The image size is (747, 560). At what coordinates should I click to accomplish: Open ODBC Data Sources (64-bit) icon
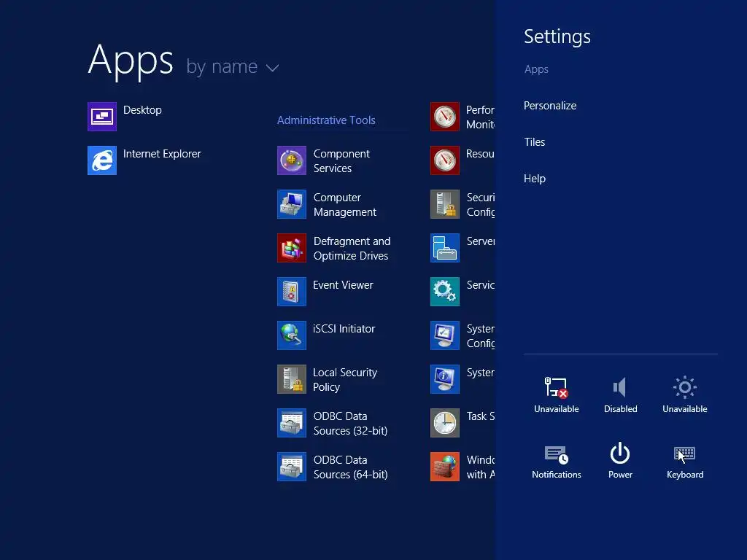click(292, 467)
